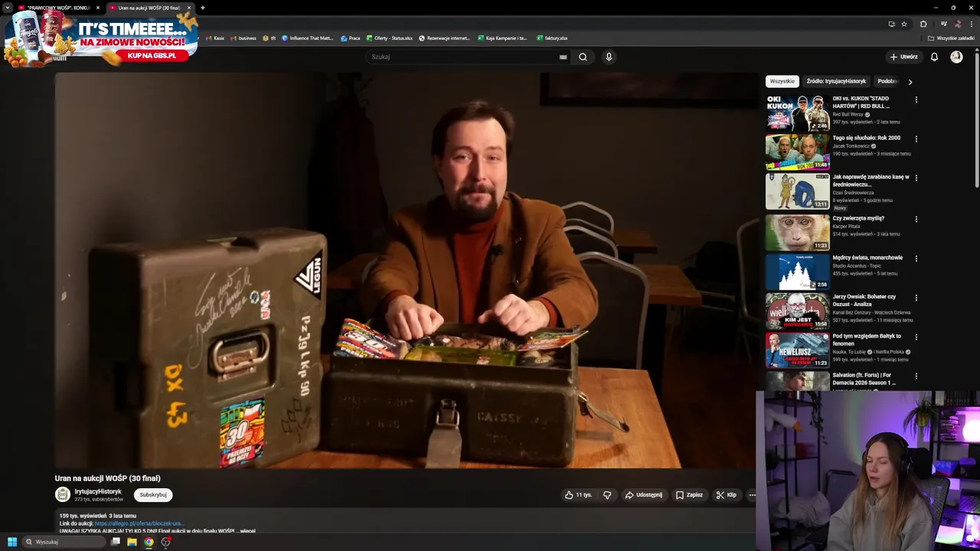Open menu for Pod tym względem Bałtyk video
Screen dimensions: 980x551
click(916, 337)
